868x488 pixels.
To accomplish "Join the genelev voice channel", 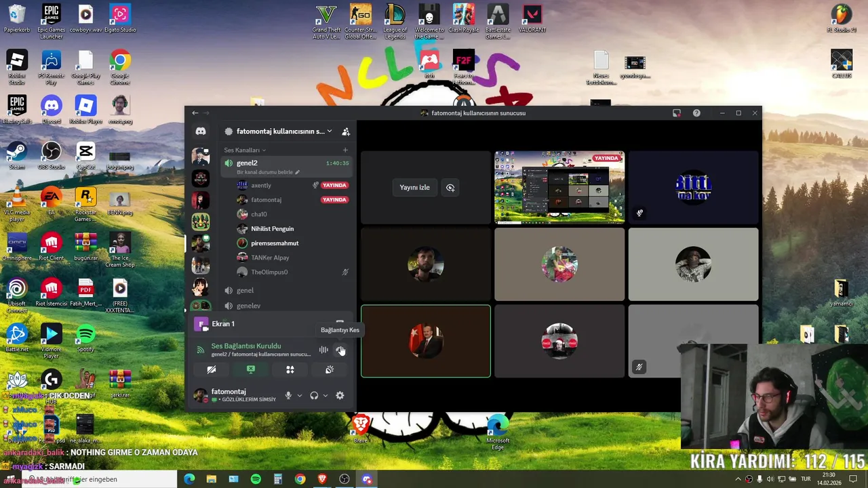I will click(x=287, y=306).
